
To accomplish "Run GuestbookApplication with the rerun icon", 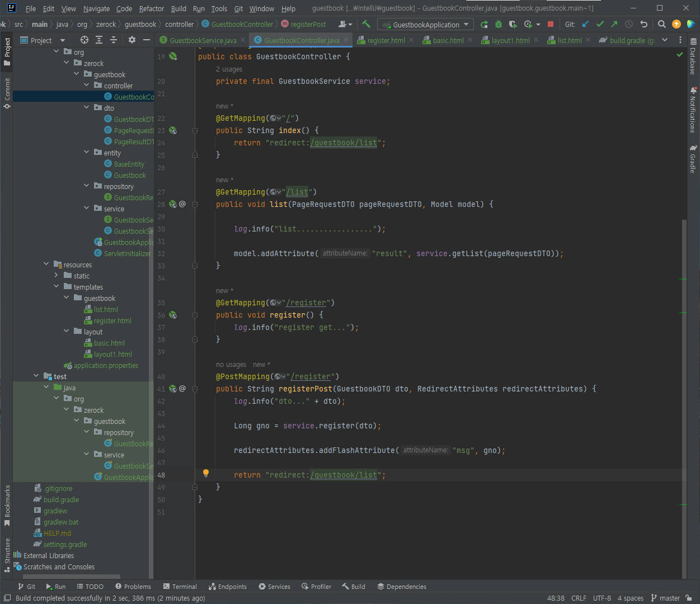I will coord(484,24).
